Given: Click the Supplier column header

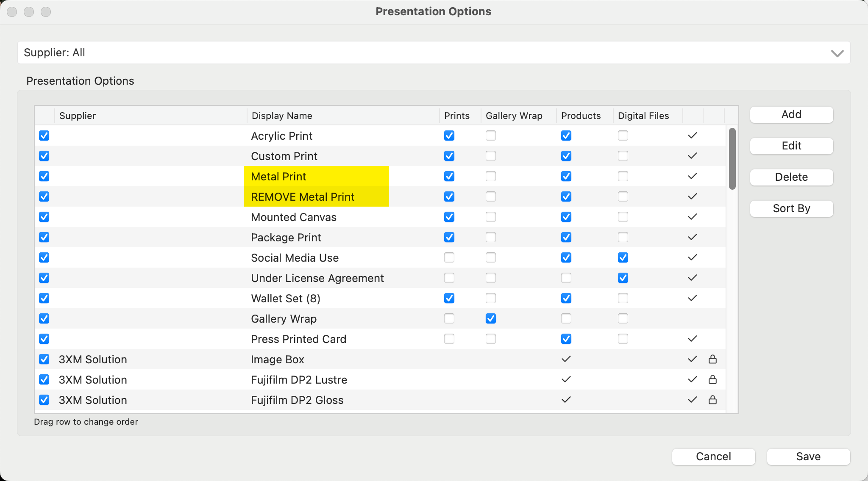Looking at the screenshot, I should 78,116.
